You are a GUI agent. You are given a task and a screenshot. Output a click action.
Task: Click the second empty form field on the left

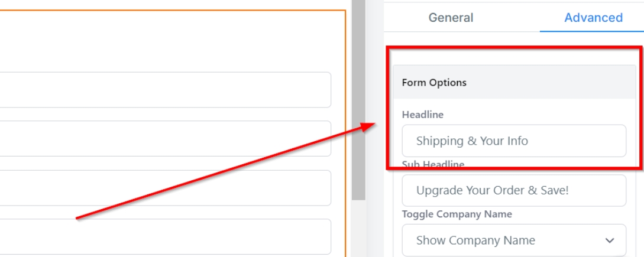coord(164,139)
